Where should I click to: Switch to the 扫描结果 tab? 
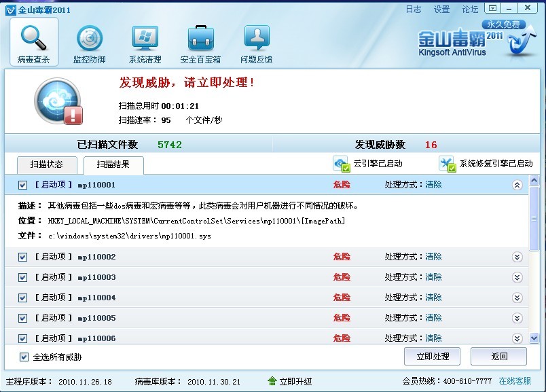click(113, 165)
